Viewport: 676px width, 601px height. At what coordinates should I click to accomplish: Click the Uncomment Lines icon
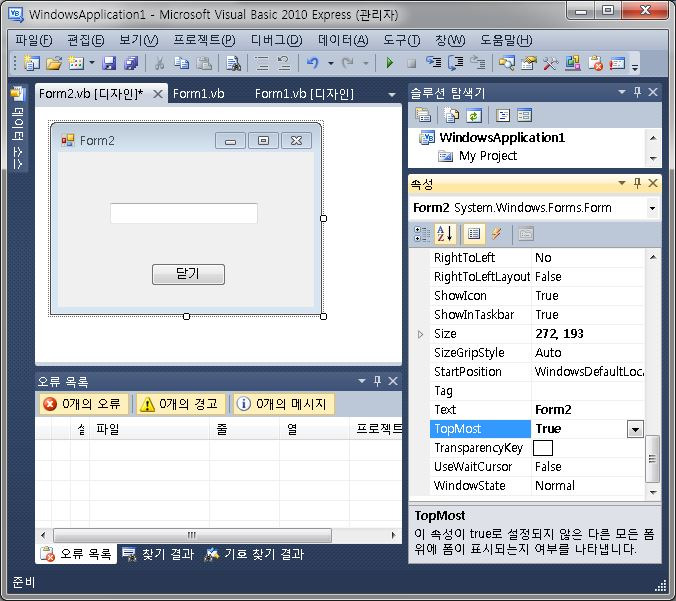pyautogui.click(x=284, y=64)
